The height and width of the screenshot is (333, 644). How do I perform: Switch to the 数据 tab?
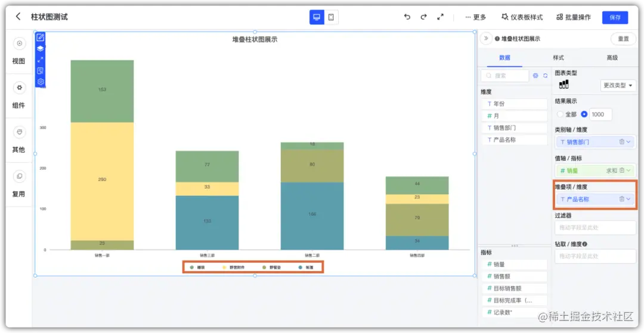505,58
